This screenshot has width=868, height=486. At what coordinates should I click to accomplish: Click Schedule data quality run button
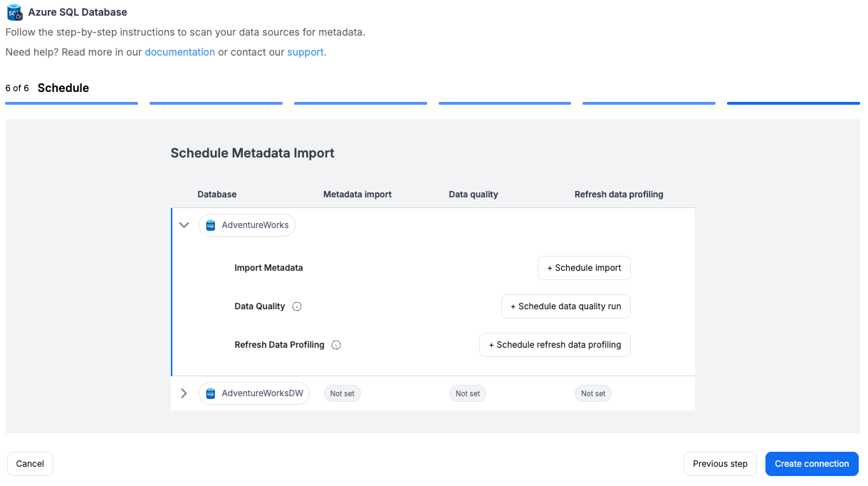point(565,306)
